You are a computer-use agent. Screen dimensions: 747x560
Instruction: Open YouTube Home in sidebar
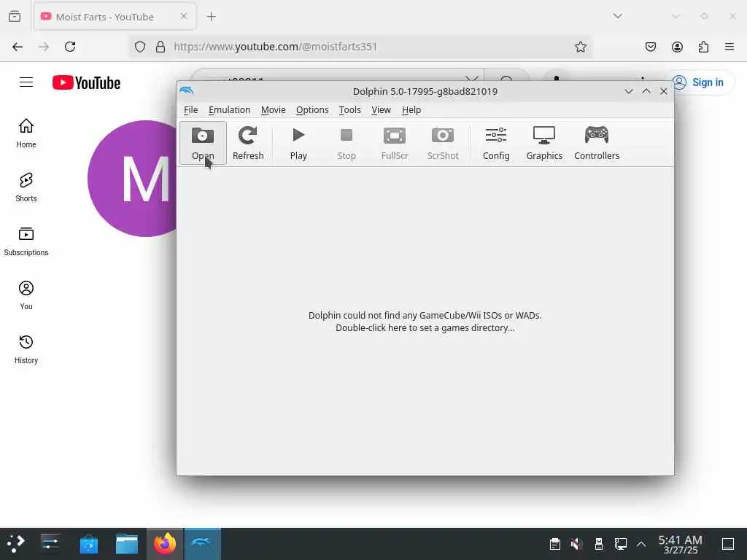[x=26, y=133]
